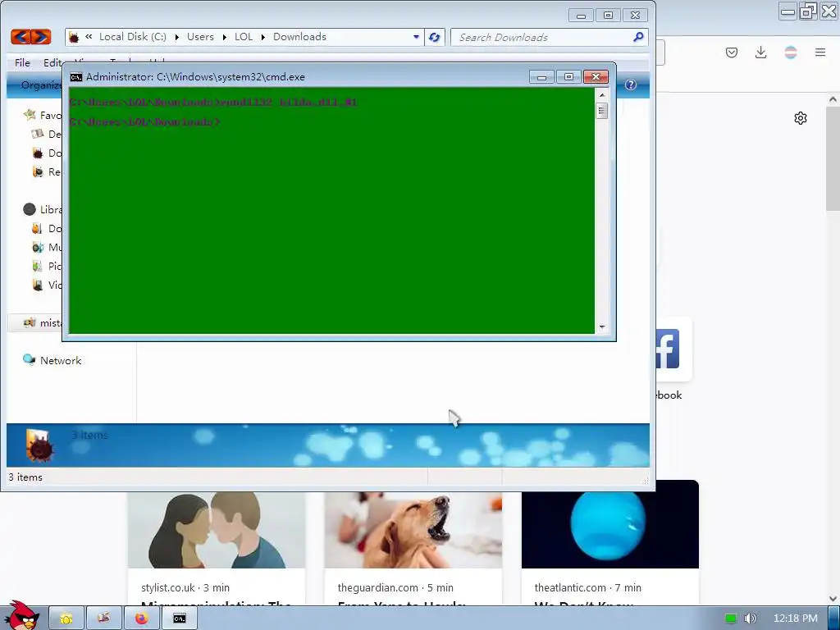The height and width of the screenshot is (630, 840).
Task: Open the address bar history dropdown
Action: click(x=416, y=37)
